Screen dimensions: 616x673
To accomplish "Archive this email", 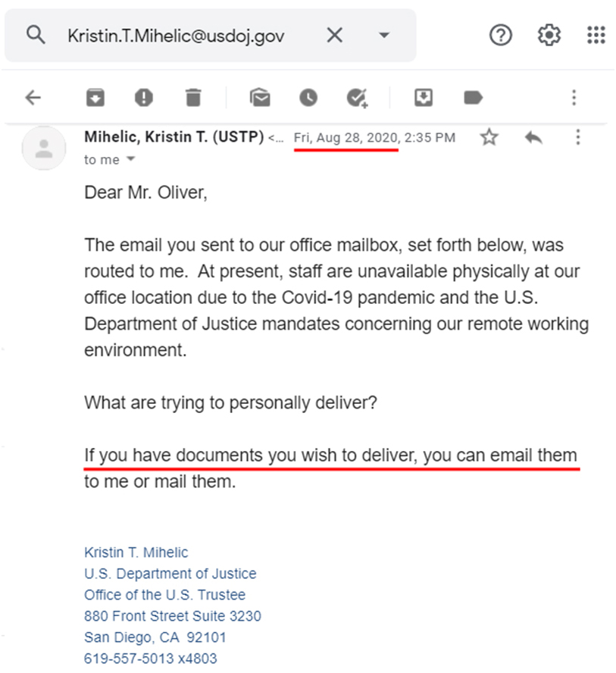I will click(x=95, y=98).
